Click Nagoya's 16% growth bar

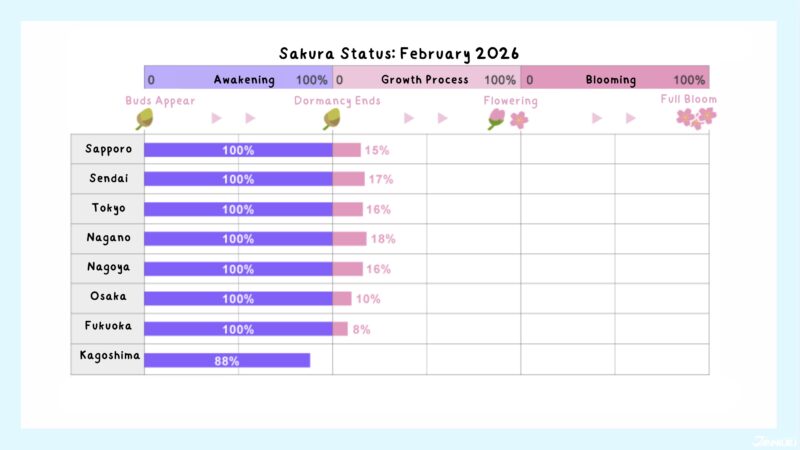point(347,269)
